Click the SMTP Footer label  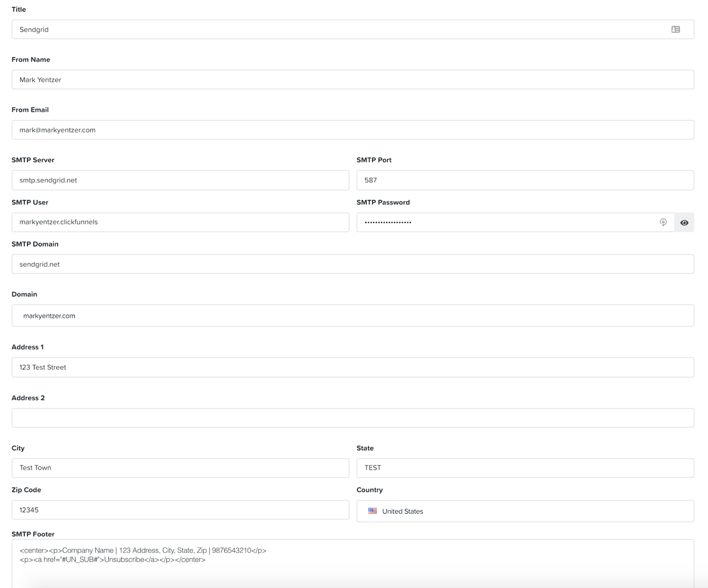[x=33, y=534]
